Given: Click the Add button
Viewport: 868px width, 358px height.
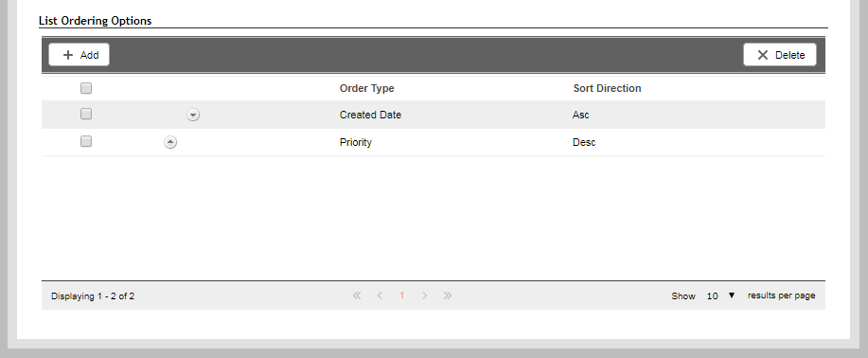Looking at the screenshot, I should click(80, 55).
